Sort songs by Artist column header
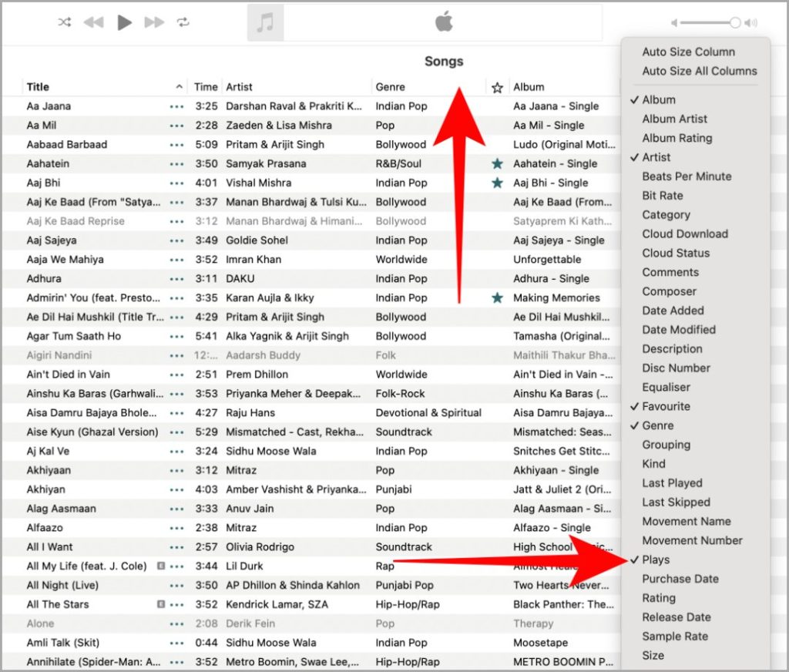789x672 pixels. click(239, 86)
